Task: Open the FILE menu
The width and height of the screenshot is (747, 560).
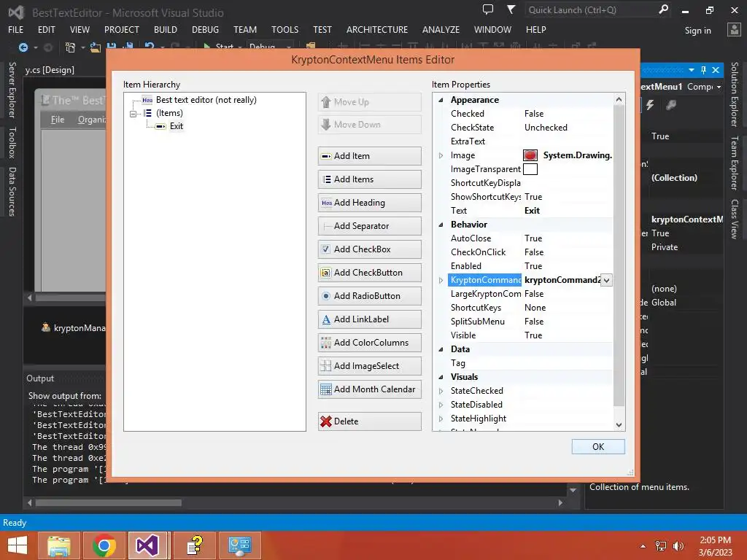Action: (16, 29)
